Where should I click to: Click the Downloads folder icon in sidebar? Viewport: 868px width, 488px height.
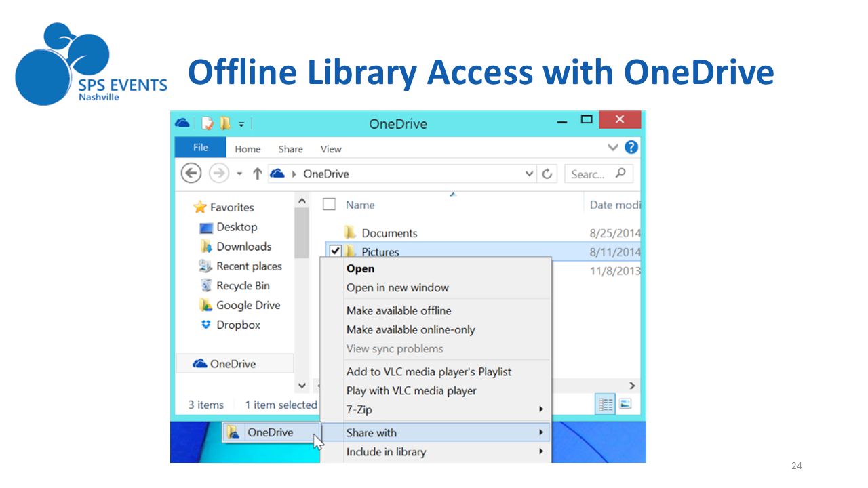pos(206,247)
